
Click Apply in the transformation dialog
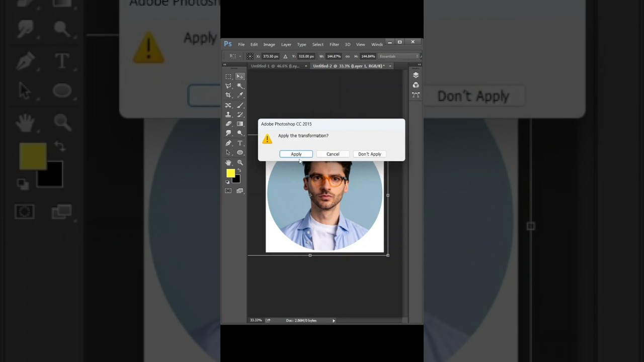click(296, 154)
